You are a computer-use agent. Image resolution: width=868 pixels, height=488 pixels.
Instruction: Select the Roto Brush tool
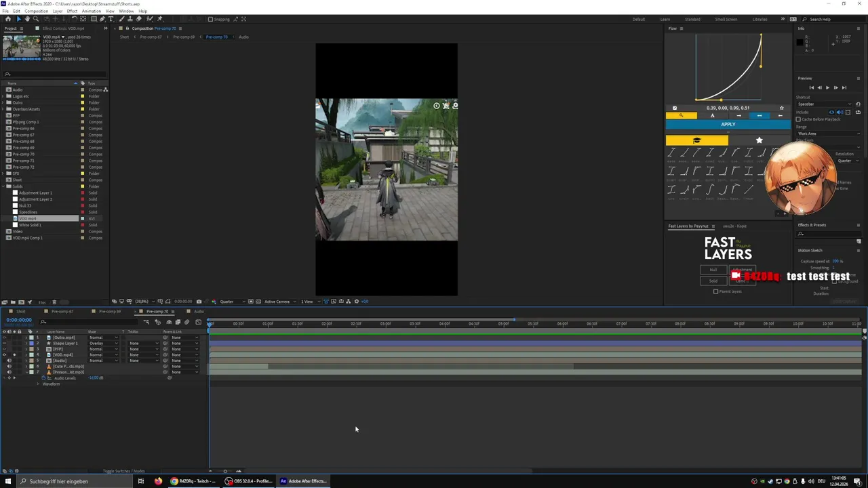[149, 19]
